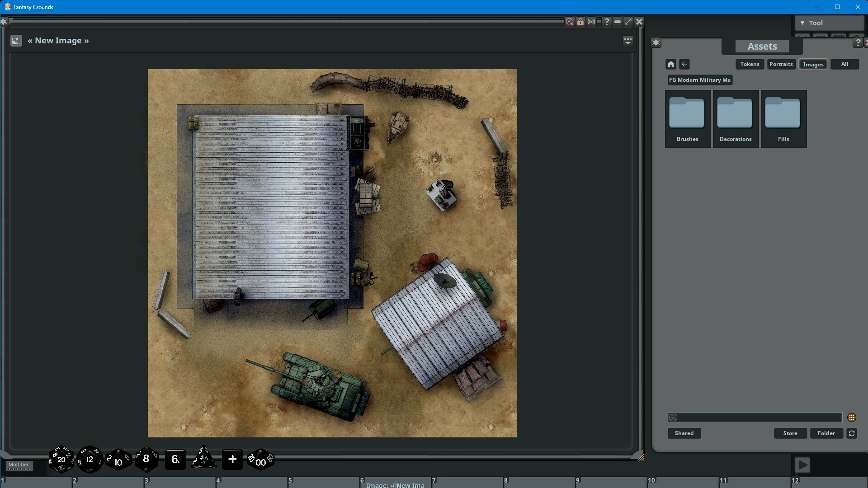Open the grid menu below the image toolbar

pos(628,40)
